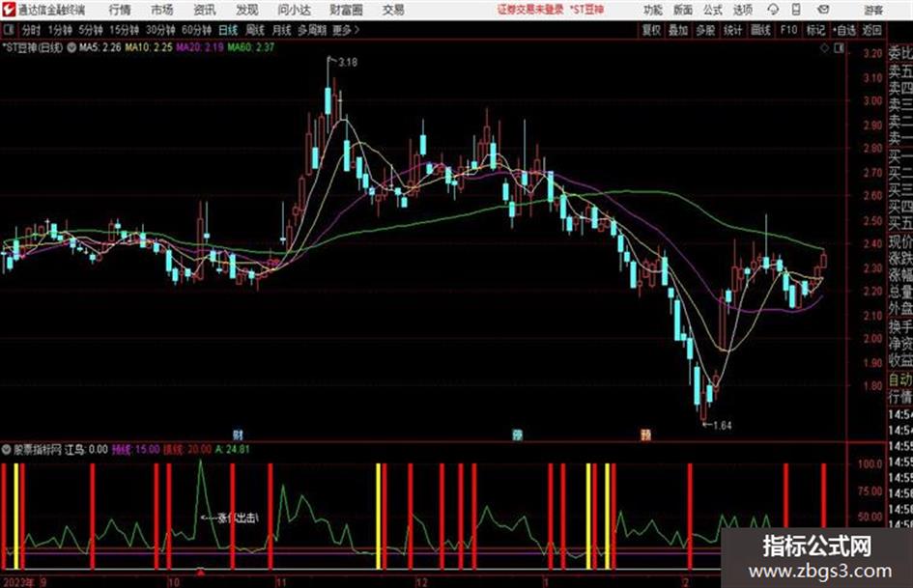This screenshot has width=913, height=588.
Task: Click the 1.64 low price label
Action: (722, 426)
